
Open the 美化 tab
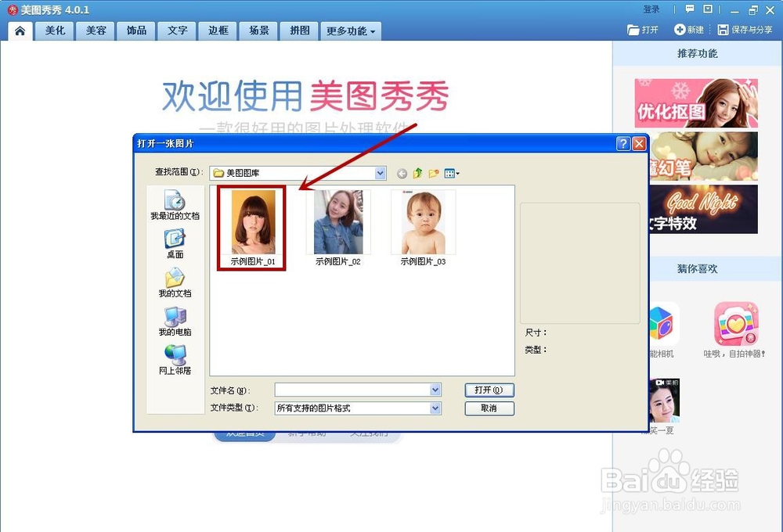pyautogui.click(x=55, y=31)
